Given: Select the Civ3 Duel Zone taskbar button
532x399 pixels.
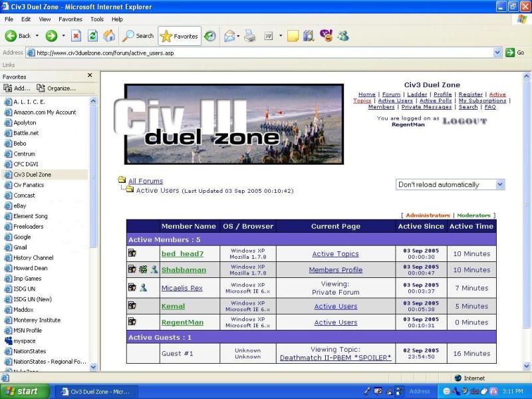Looking at the screenshot, I should point(96,392).
